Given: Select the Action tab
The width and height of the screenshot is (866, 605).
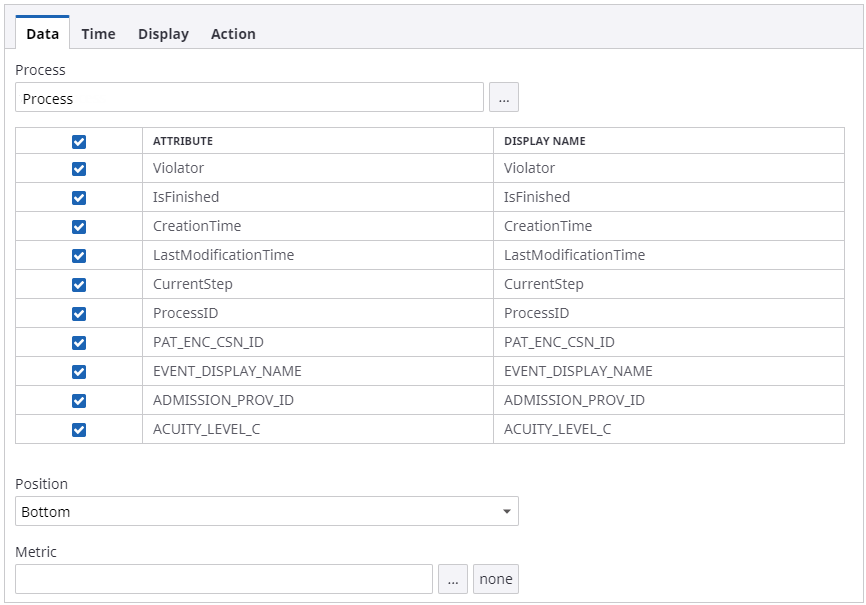Looking at the screenshot, I should click(233, 33).
